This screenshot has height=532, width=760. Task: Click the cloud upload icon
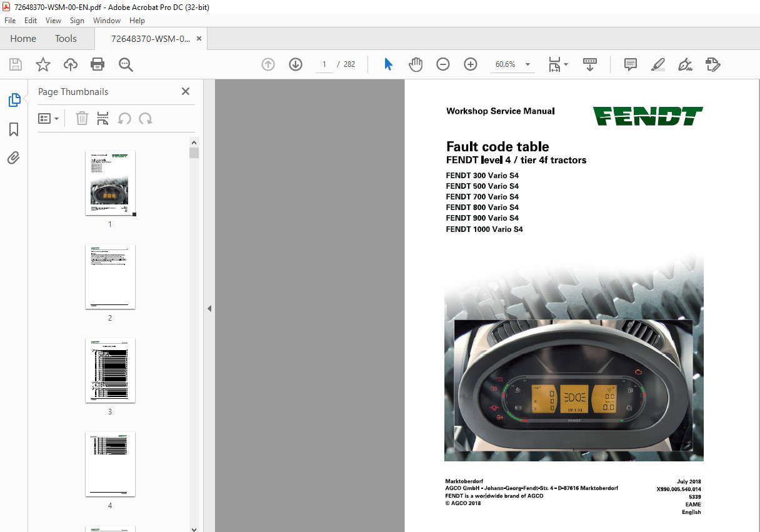71,64
